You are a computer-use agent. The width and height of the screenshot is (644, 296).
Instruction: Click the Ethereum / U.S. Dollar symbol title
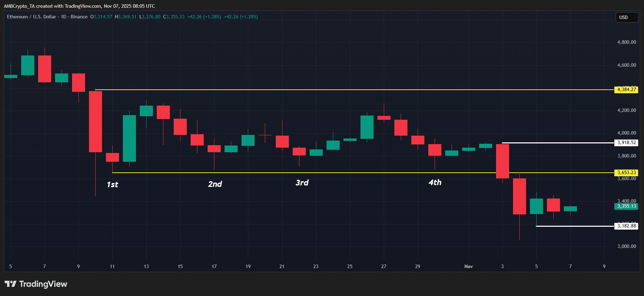pos(31,17)
